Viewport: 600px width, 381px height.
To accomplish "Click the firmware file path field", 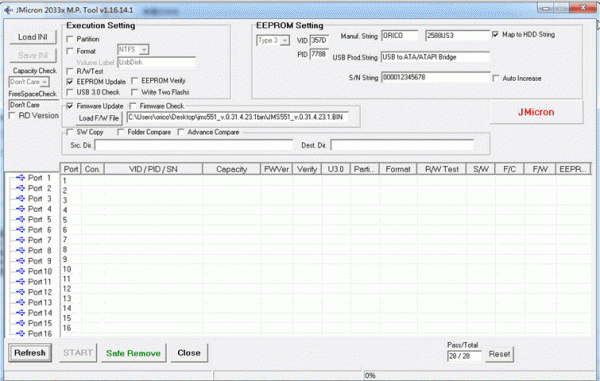I will click(238, 117).
